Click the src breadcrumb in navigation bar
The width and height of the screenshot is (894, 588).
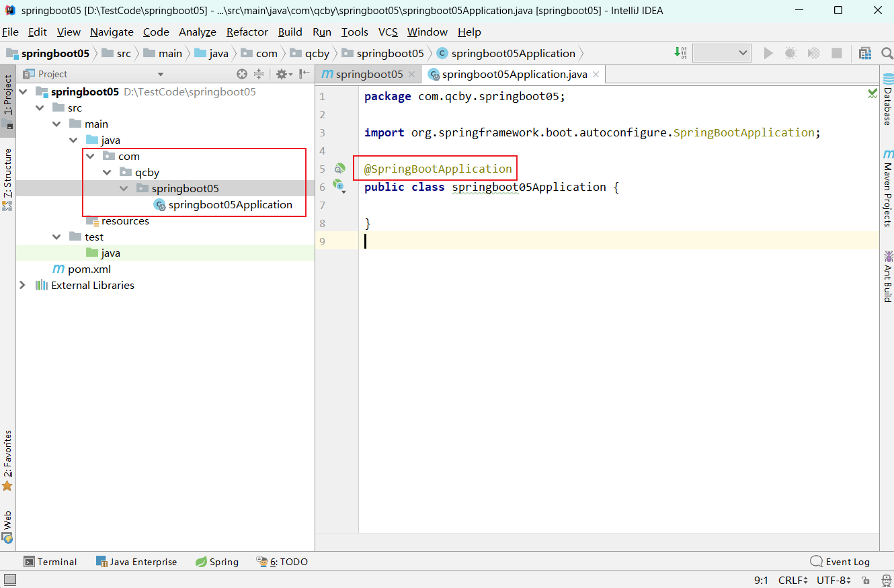117,53
